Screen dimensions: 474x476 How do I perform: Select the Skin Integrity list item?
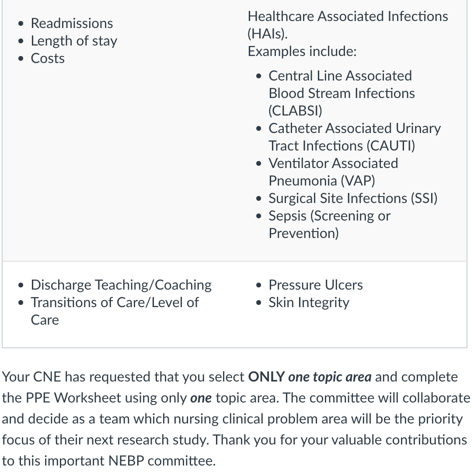[309, 303]
